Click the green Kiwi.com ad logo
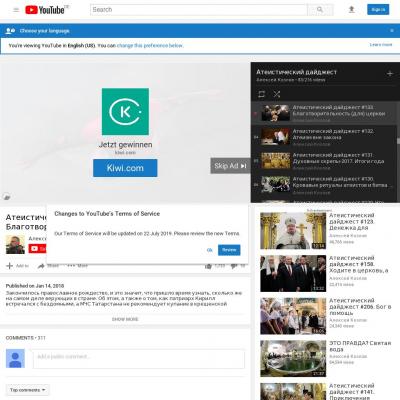This screenshot has width=400, height=400. (x=125, y=111)
